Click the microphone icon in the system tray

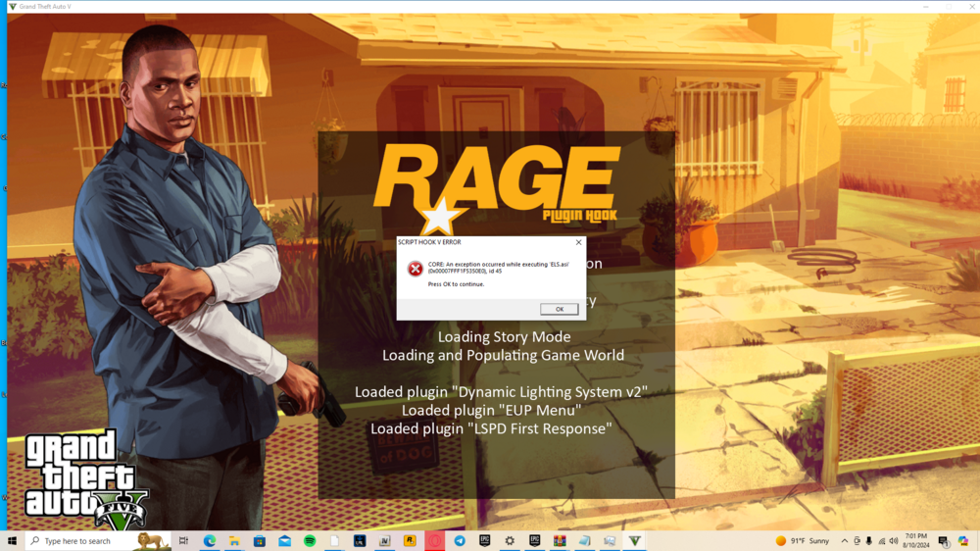click(868, 541)
